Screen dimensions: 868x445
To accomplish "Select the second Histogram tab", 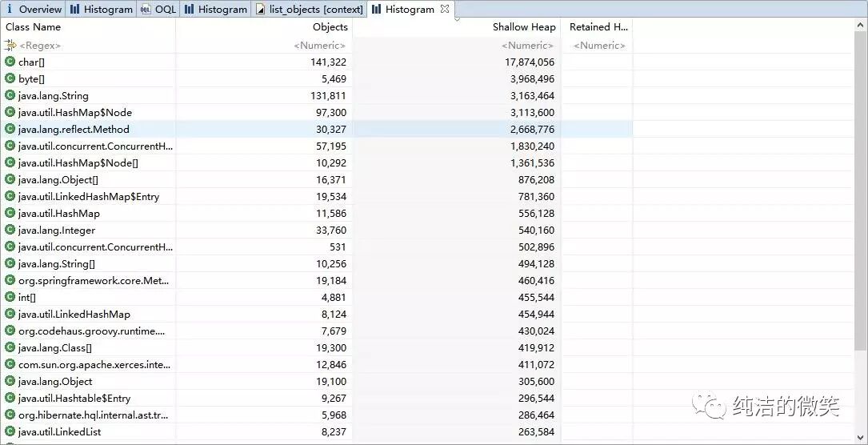I will pyautogui.click(x=215, y=10).
